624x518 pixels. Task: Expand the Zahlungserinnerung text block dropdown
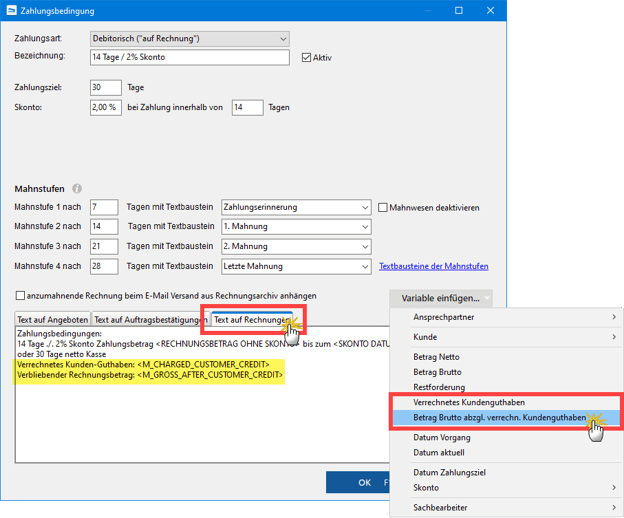tap(363, 208)
